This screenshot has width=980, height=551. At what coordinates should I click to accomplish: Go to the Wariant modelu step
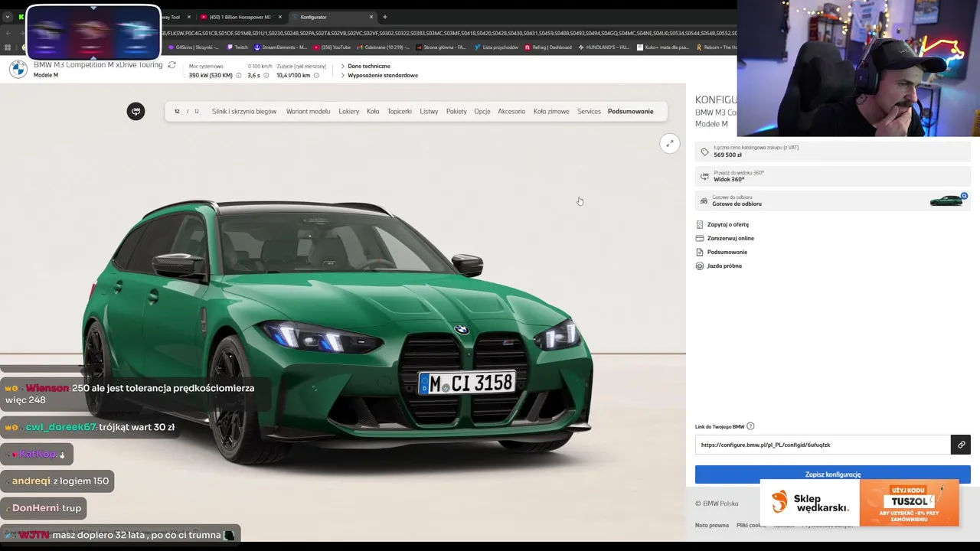[x=308, y=112]
